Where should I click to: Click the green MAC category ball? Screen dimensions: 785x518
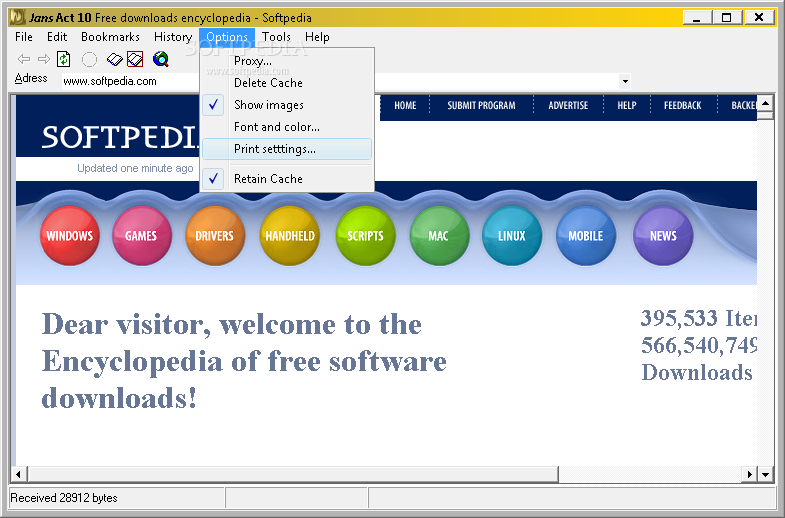[x=439, y=236]
